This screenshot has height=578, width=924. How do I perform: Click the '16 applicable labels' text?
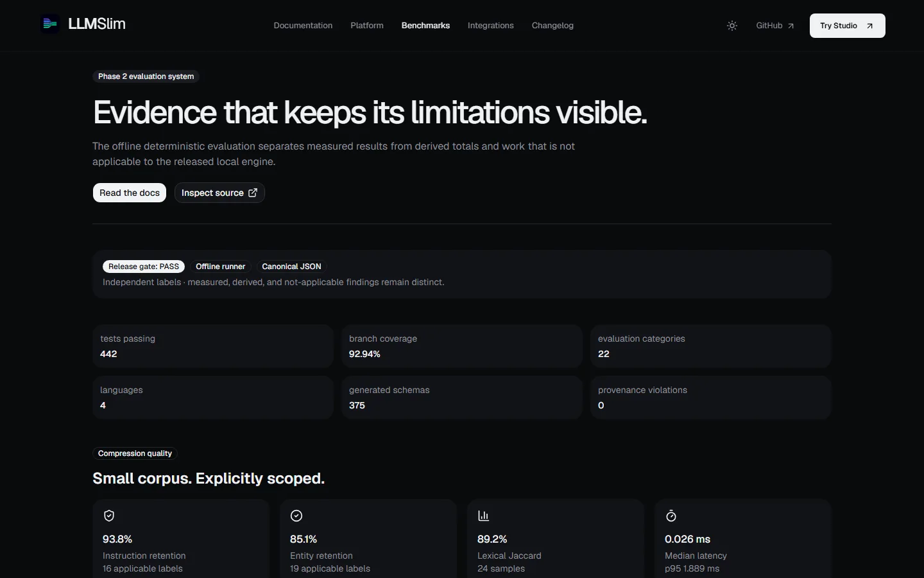142,568
